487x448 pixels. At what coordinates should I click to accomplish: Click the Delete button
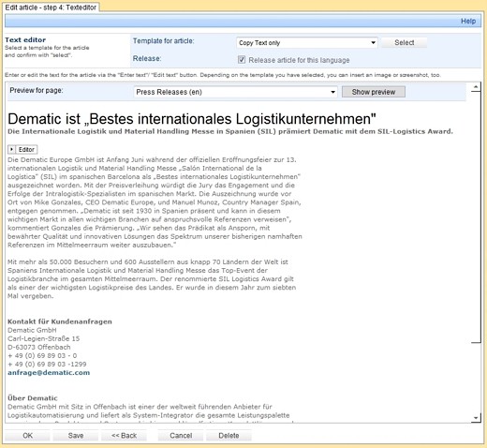click(229, 436)
